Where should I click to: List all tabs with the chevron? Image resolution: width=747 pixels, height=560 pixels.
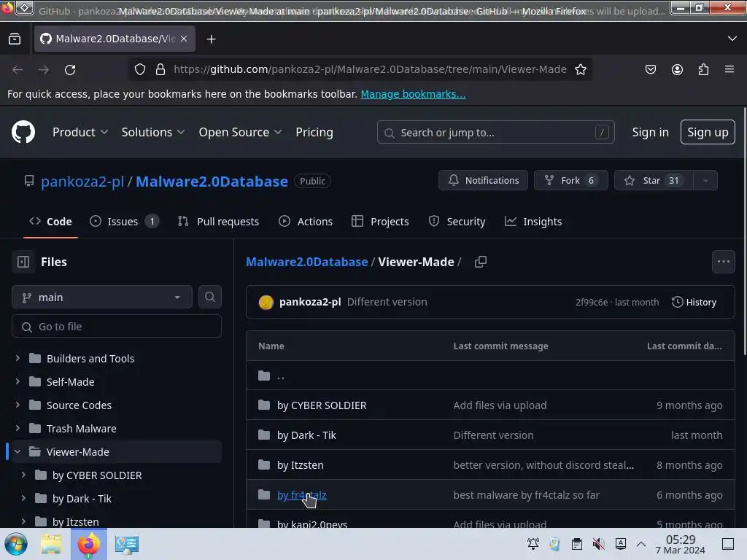[x=732, y=39]
